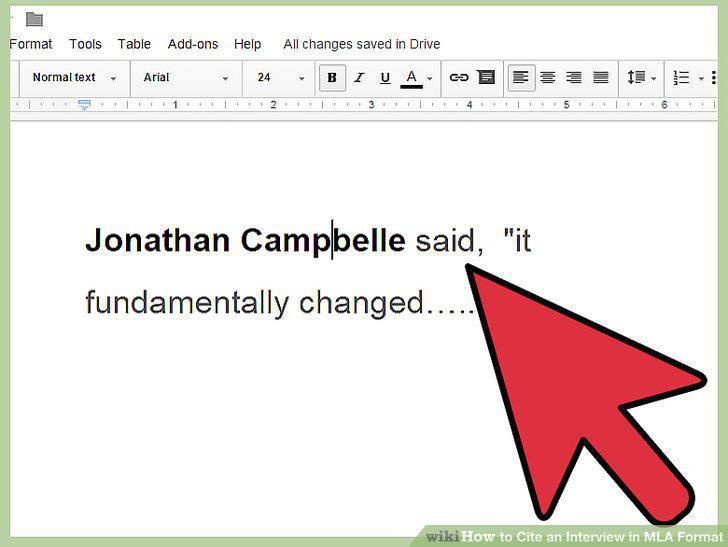The width and height of the screenshot is (728, 547).
Task: Click the left indent marker on the ruler
Action: click(x=84, y=105)
